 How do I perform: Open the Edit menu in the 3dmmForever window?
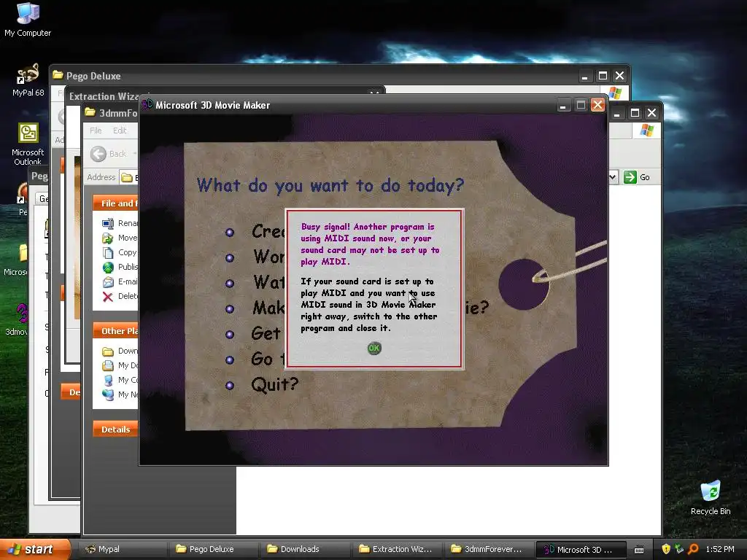pyautogui.click(x=120, y=131)
